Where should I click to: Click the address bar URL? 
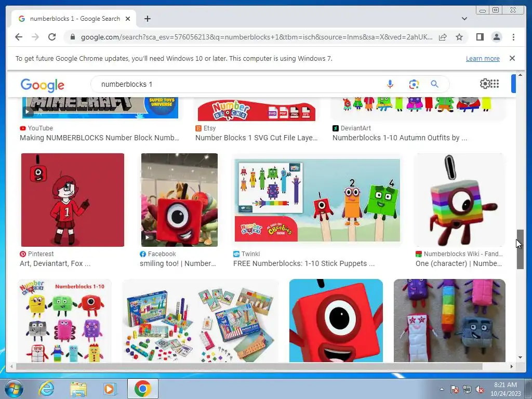coord(257,37)
